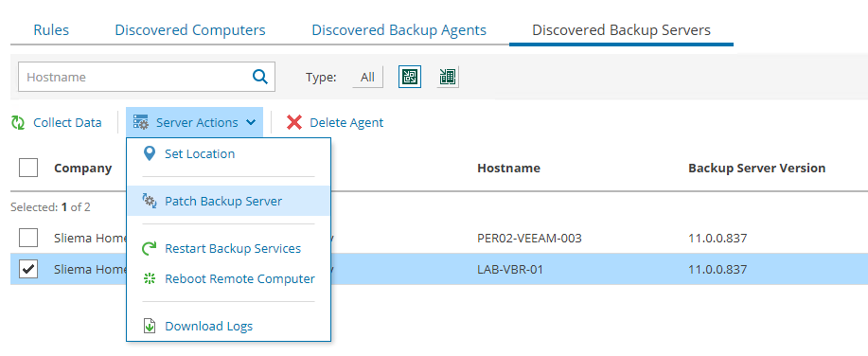Choose Patch Backup Server menu entry

tap(229, 201)
